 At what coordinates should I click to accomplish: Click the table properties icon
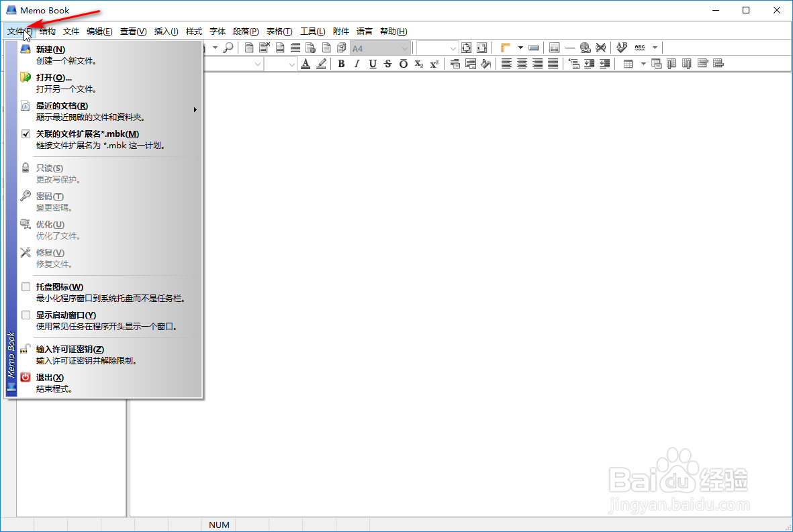(657, 64)
